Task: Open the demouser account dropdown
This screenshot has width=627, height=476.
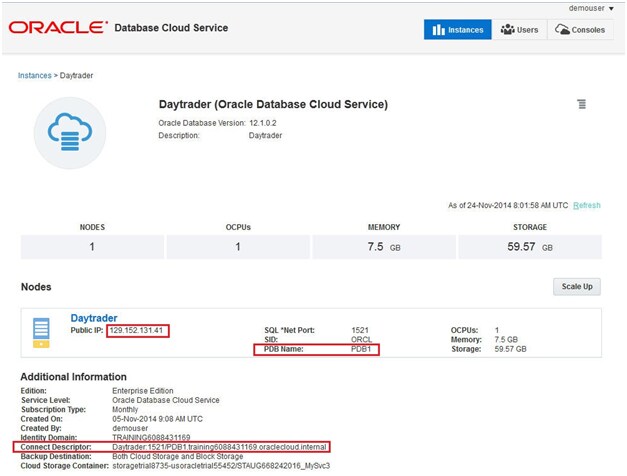Action: click(591, 8)
